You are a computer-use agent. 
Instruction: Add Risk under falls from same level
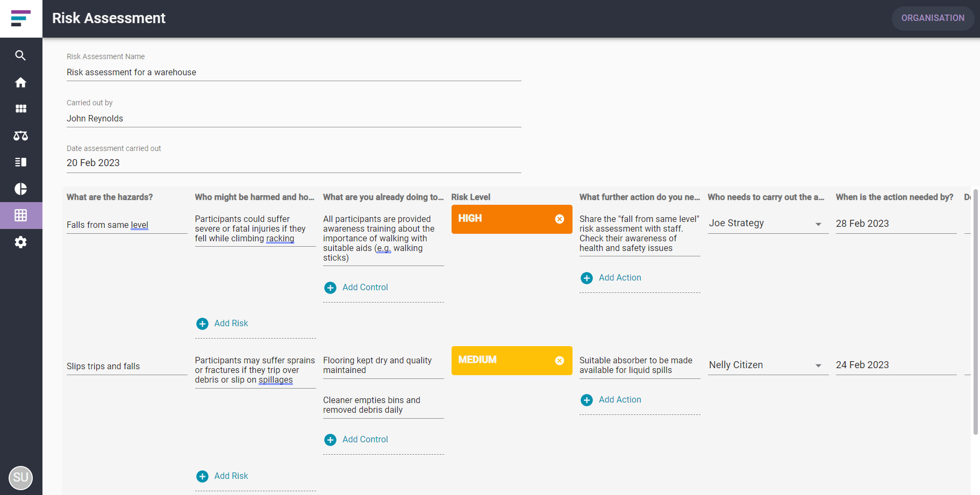[231, 324]
